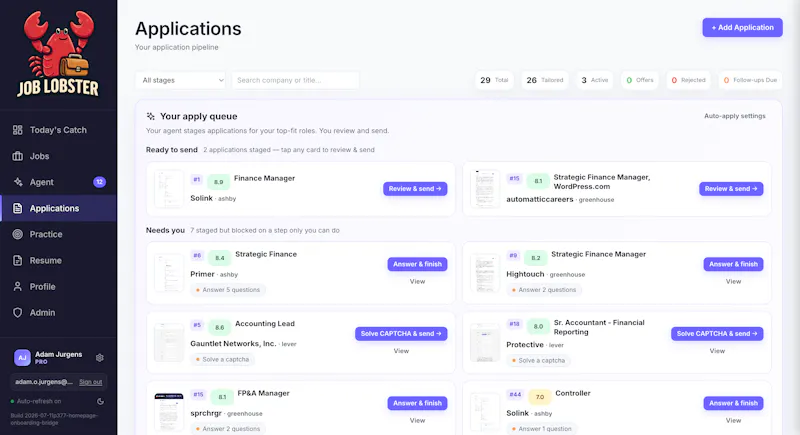The height and width of the screenshot is (435, 800).
Task: Click the Follow-ups Due stat chip
Action: pyautogui.click(x=750, y=80)
